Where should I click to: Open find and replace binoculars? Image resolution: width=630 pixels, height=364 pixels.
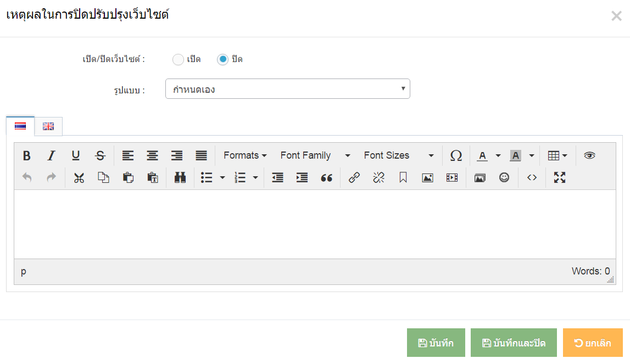[x=180, y=177]
